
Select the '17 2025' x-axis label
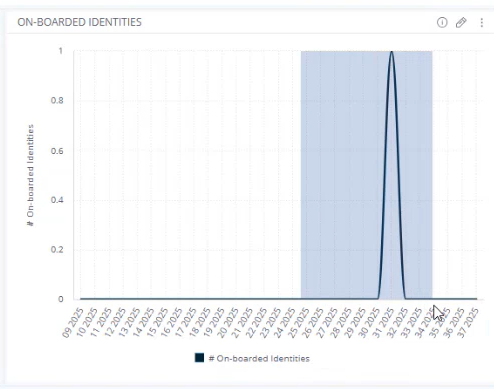186,323
